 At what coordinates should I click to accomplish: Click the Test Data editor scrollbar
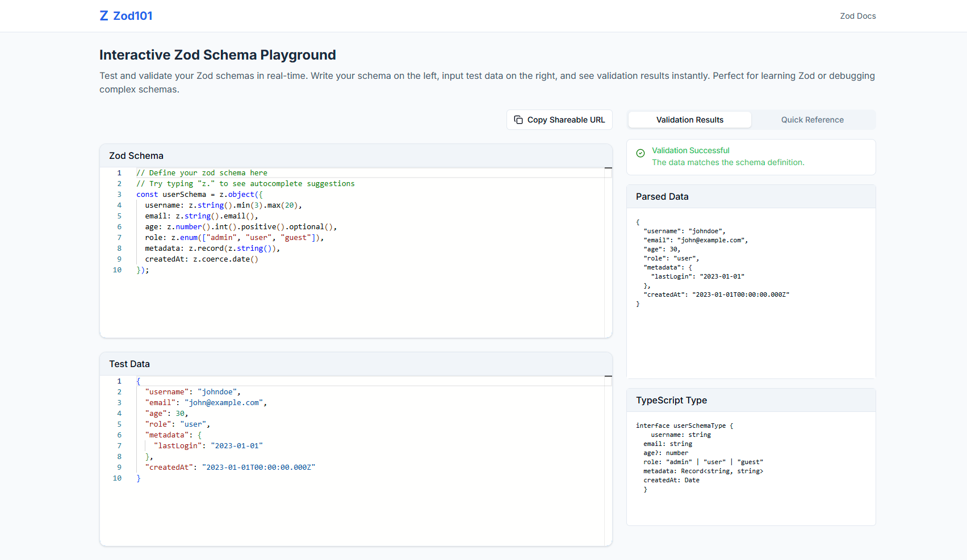click(608, 461)
